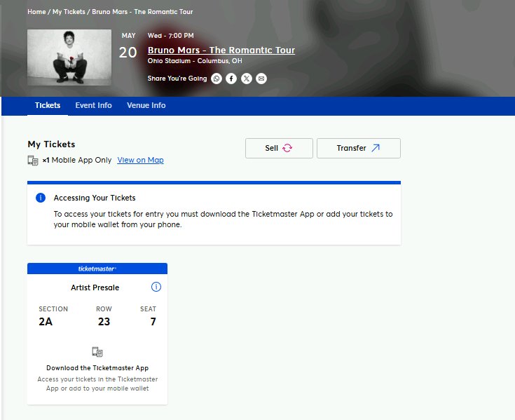The height and width of the screenshot is (420, 515).
Task: Open My Tickets breadcrumb link
Action: (69, 12)
